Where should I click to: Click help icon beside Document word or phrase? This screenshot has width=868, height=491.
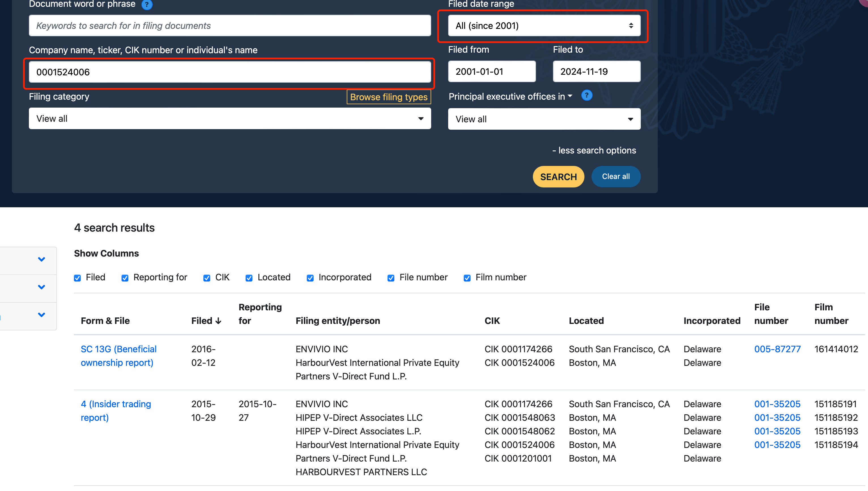(x=147, y=5)
